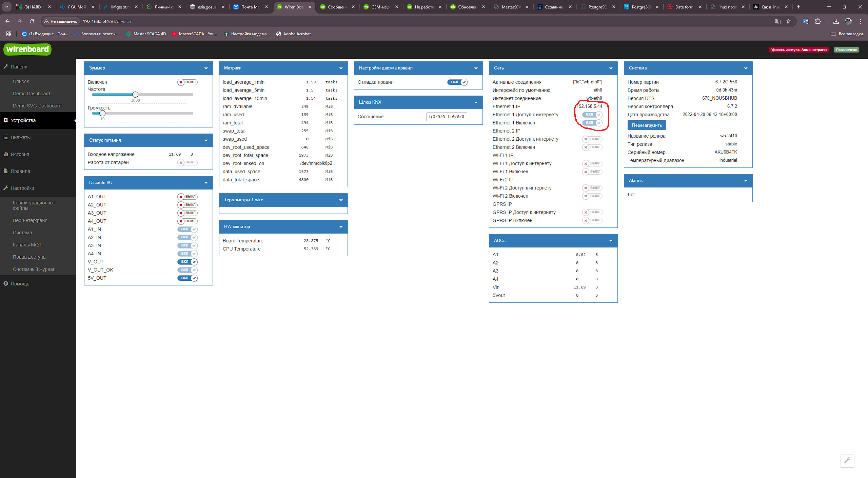Viewport: 868px width, 478px height.
Task: Collapse the Сеть panel chevron
Action: [x=611, y=68]
